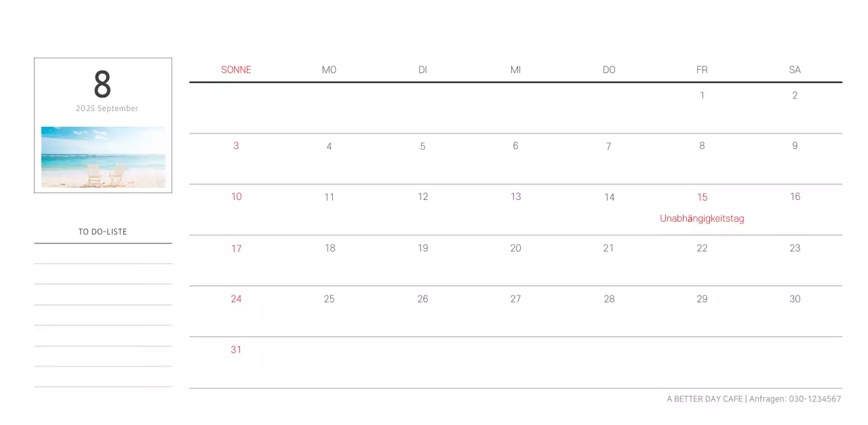Image resolution: width=868 pixels, height=425 pixels.
Task: Select day 12 in the calendar
Action: [422, 197]
